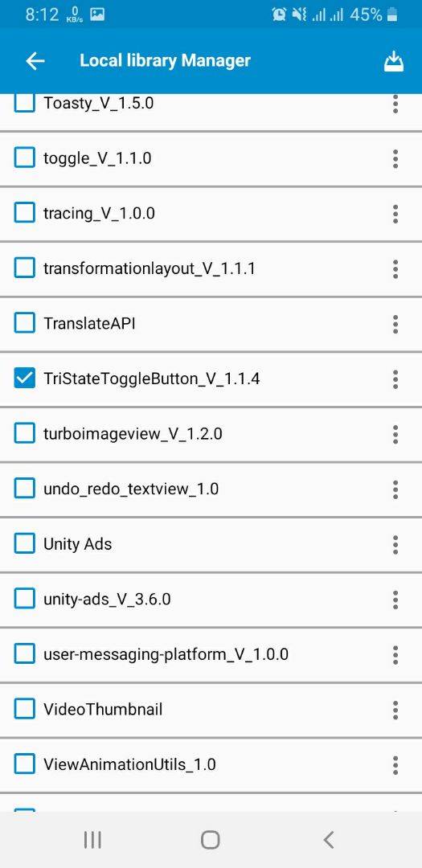Open three-dot menu for Unity Ads
The width and height of the screenshot is (422, 868).
(395, 544)
